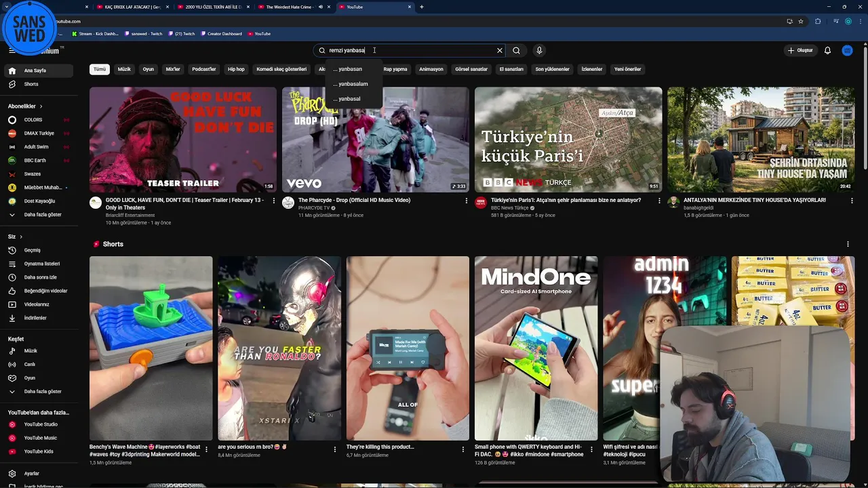Viewport: 868px width, 488px height.
Task: Choose '... yanbasan' search suggestion
Action: [x=354, y=69]
